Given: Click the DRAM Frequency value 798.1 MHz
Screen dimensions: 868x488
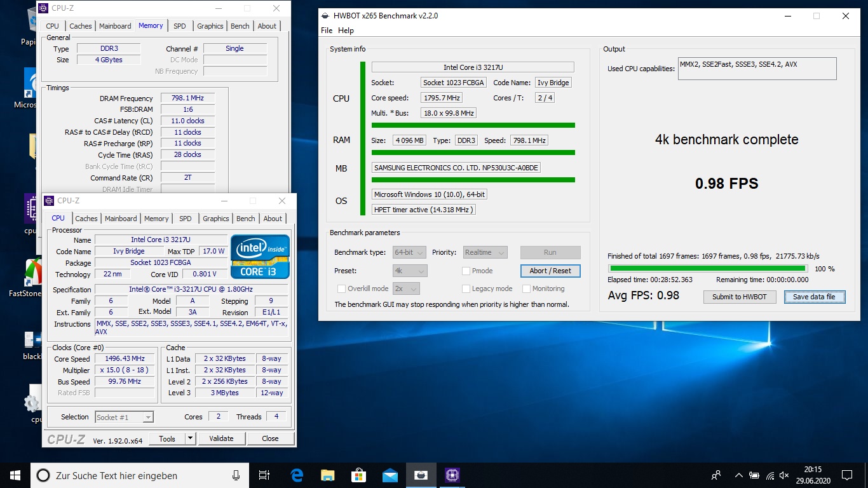Looking at the screenshot, I should [187, 98].
